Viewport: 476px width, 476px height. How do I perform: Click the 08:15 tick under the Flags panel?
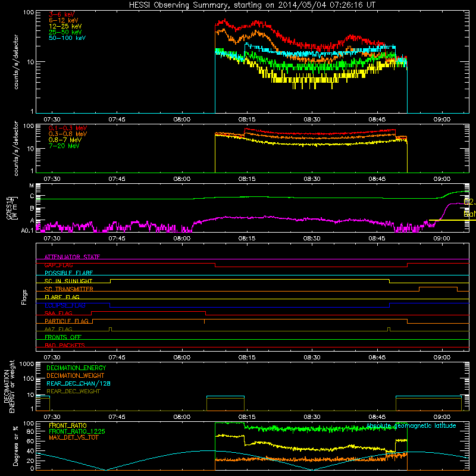tap(247, 358)
